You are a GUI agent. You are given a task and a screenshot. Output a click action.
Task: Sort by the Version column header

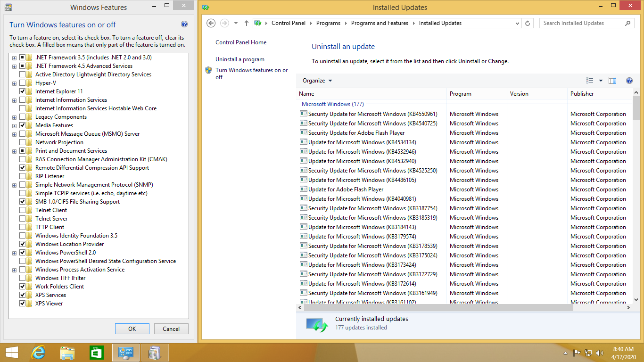537,94
